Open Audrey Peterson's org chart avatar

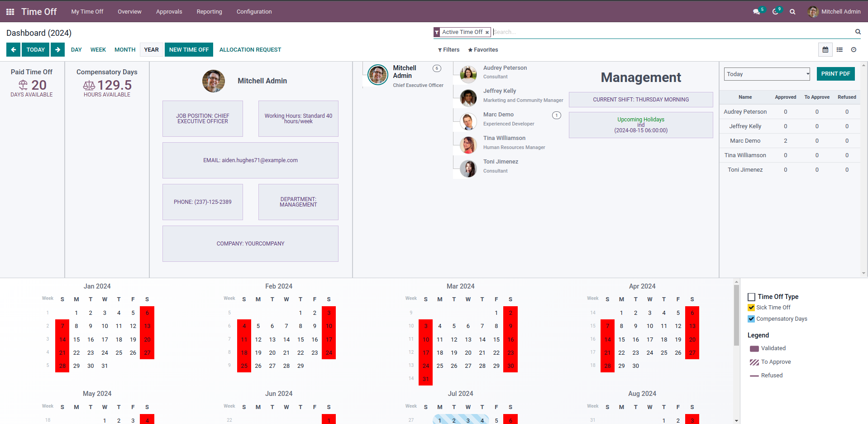tap(468, 74)
